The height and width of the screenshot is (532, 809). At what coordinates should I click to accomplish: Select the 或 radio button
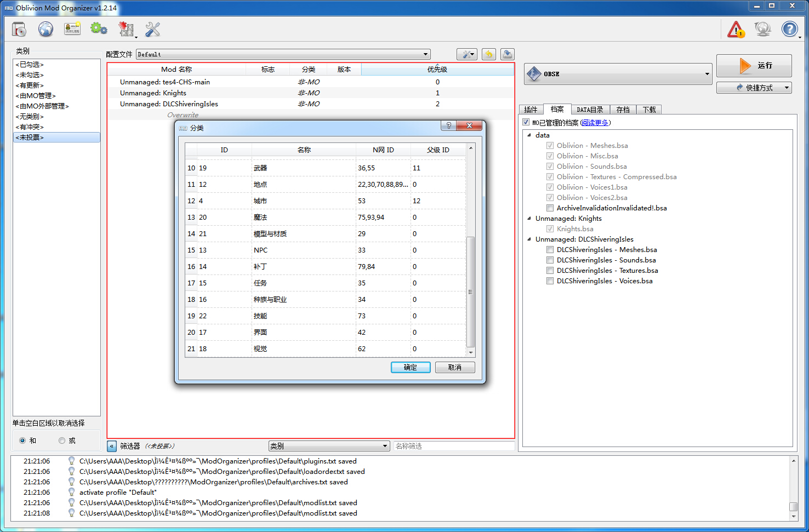pos(62,441)
